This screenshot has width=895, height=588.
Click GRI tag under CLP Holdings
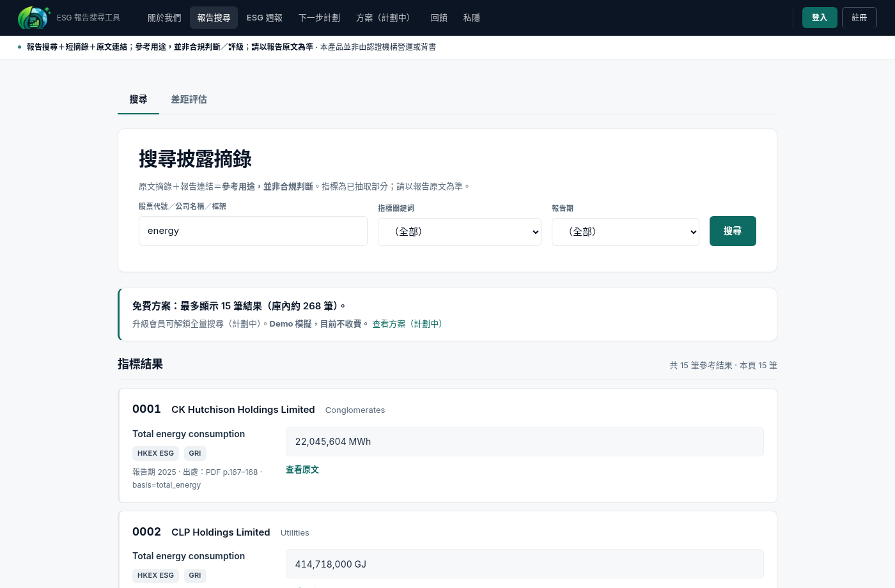195,575
